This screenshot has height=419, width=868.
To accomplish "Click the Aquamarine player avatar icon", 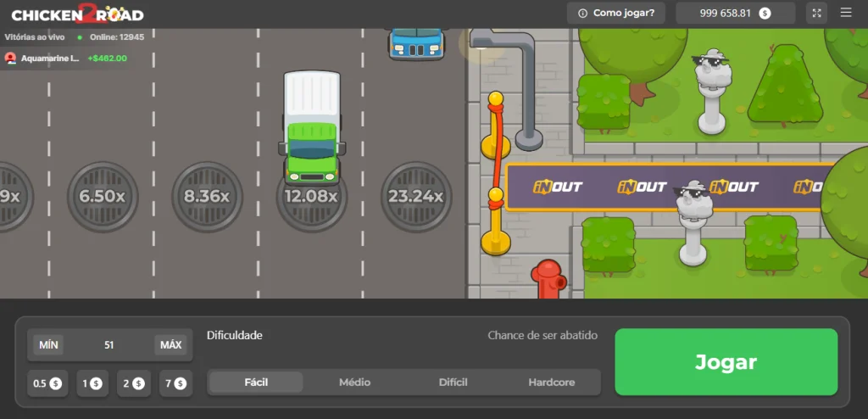I will tap(10, 59).
